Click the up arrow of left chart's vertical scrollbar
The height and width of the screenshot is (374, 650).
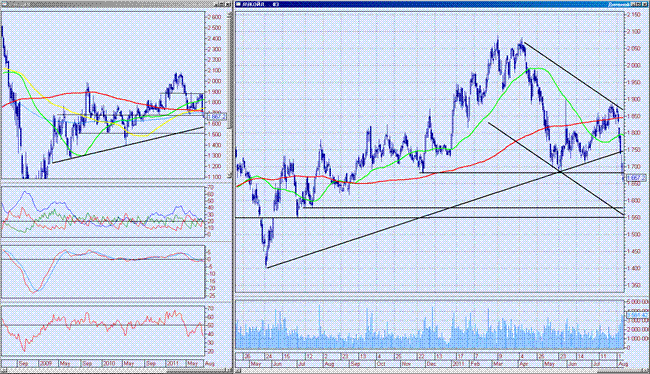[x=230, y=14]
